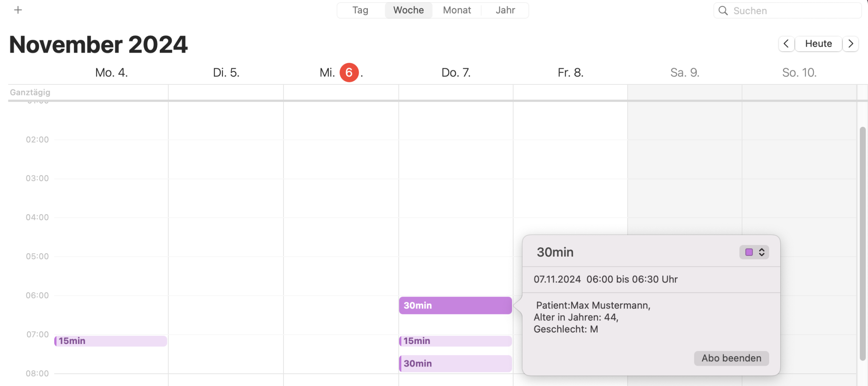868x386 pixels.
Task: Switch to Tag view
Action: (360, 10)
